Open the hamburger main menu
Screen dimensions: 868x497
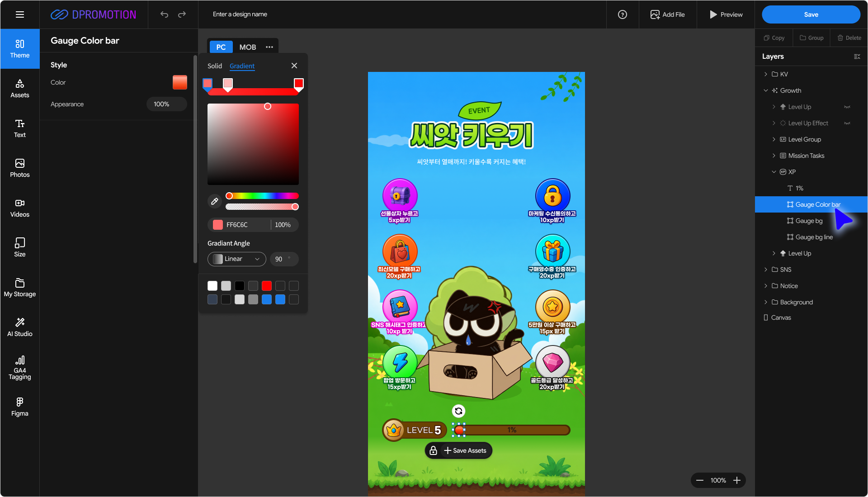(20, 14)
